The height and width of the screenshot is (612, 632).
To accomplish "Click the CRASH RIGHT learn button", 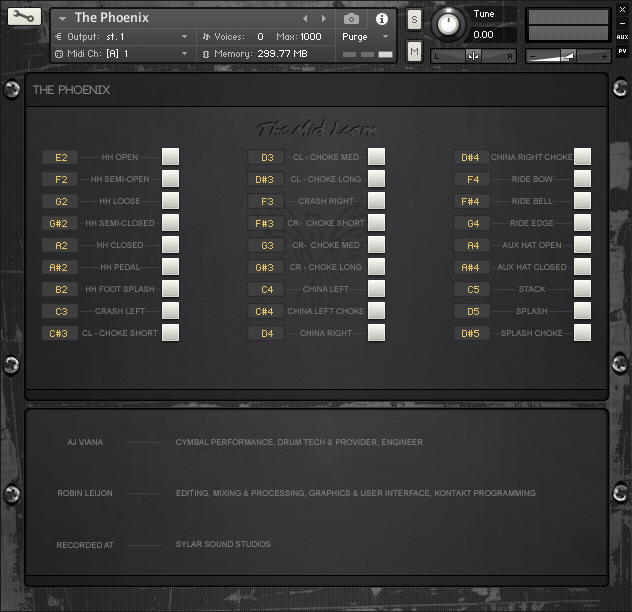I will [x=376, y=201].
